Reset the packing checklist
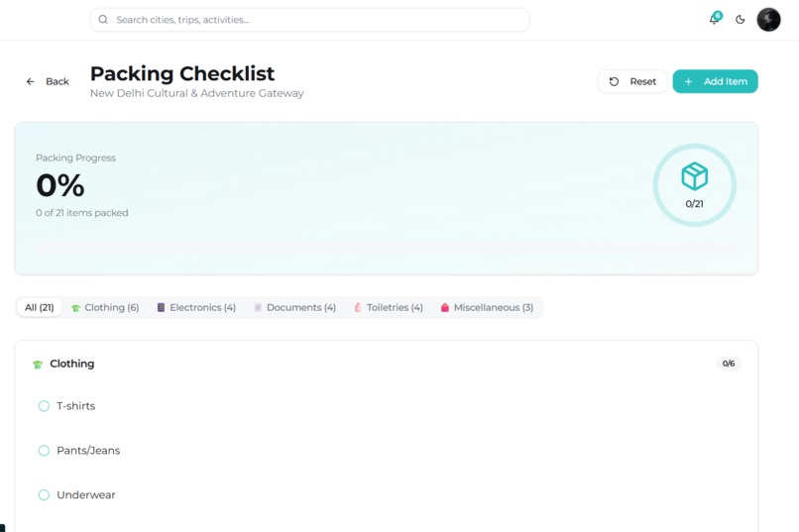The image size is (799, 532). [632, 81]
